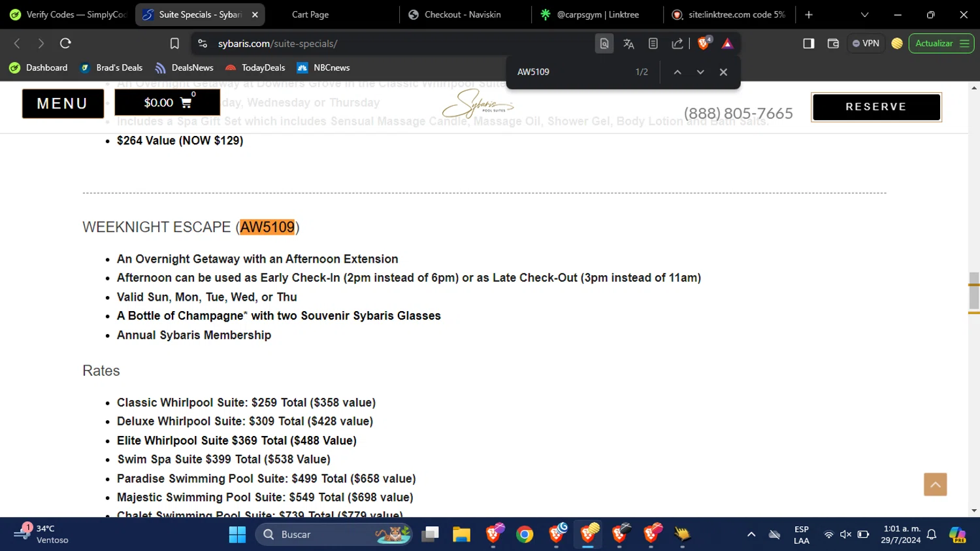Click the AW5109 find search field
Screen dimensions: 980x551
572,72
